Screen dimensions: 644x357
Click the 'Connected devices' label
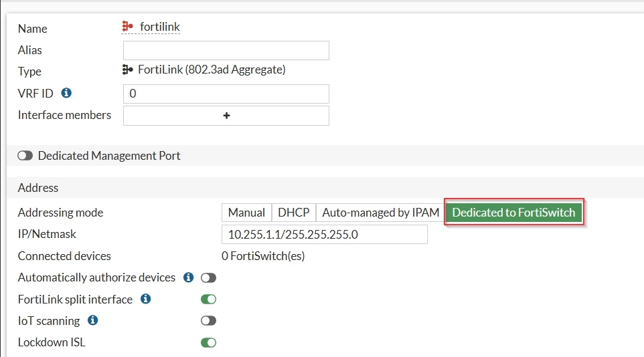pyautogui.click(x=64, y=256)
